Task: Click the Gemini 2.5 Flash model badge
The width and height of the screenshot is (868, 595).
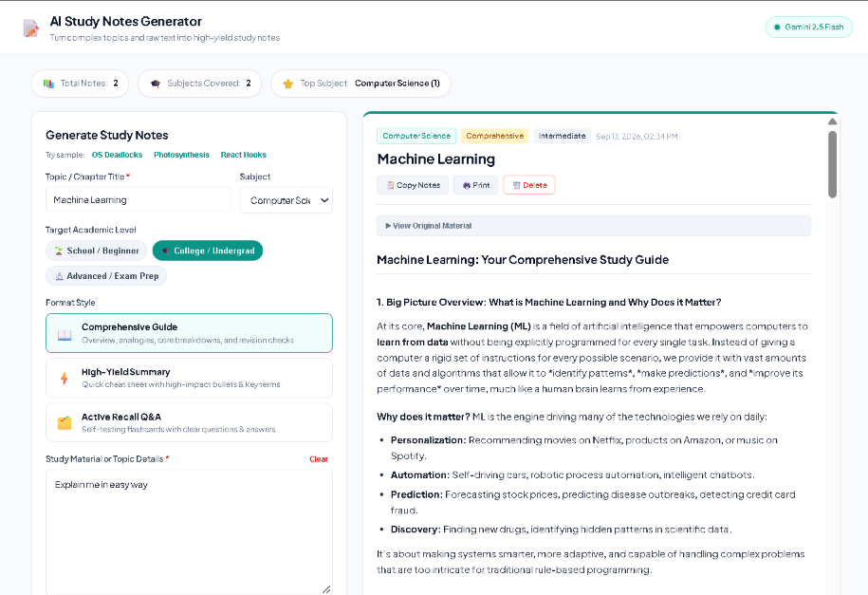Action: (809, 28)
